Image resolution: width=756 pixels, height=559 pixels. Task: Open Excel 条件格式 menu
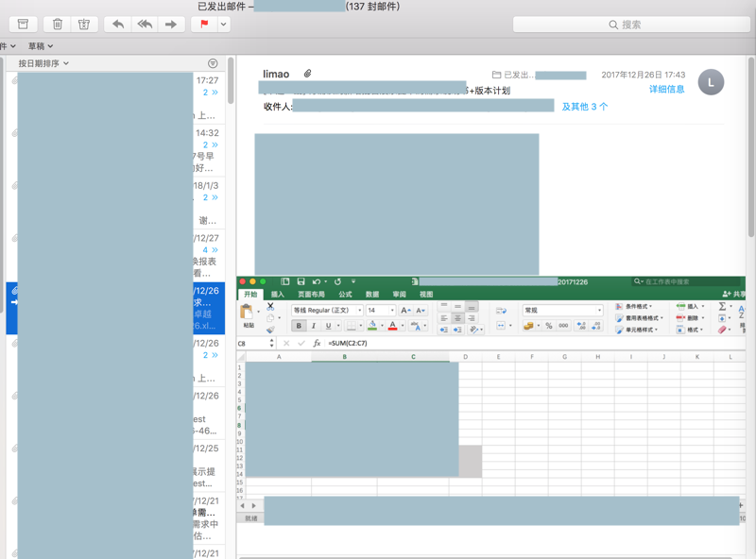tap(634, 307)
